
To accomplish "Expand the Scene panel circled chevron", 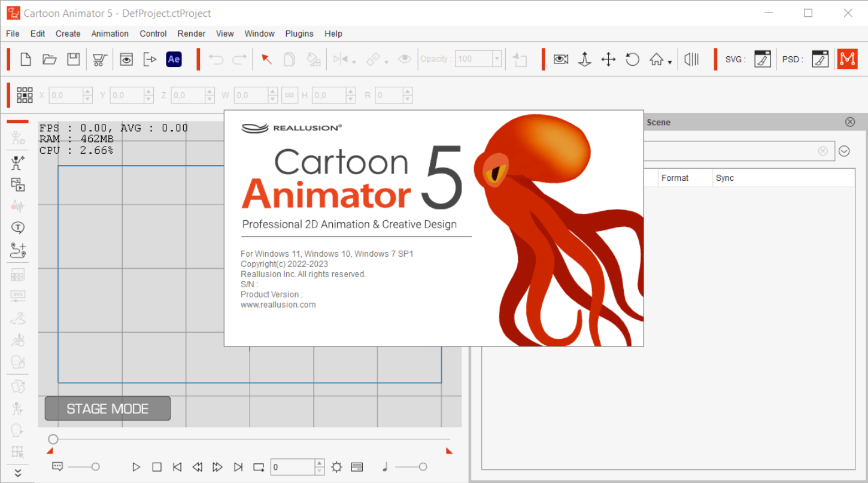I will point(844,151).
